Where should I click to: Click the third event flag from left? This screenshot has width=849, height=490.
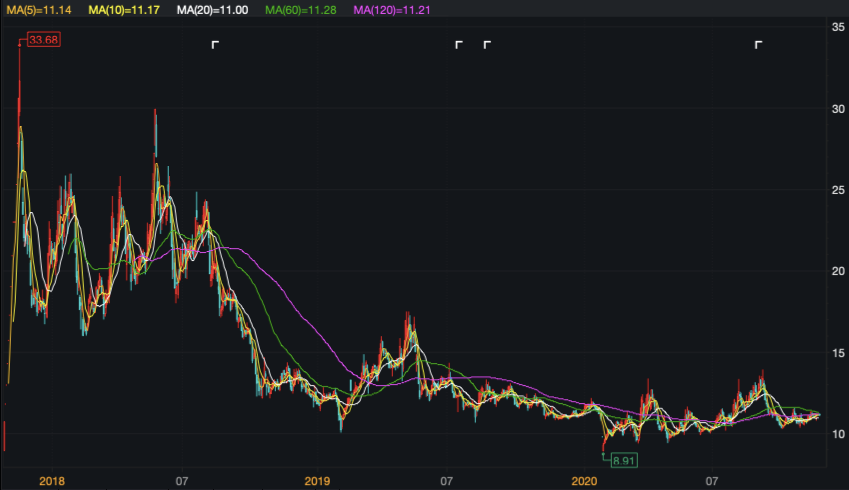[x=487, y=45]
